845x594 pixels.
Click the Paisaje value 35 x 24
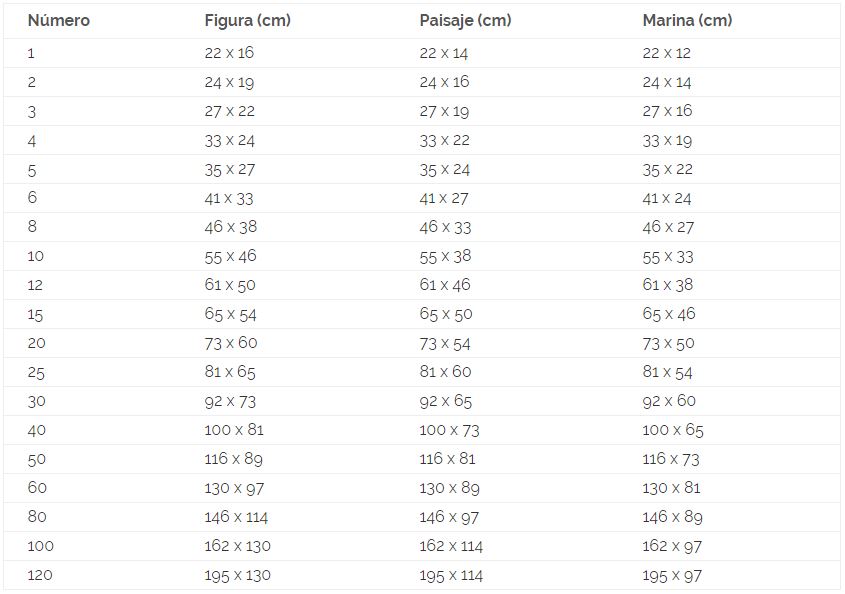click(x=444, y=169)
